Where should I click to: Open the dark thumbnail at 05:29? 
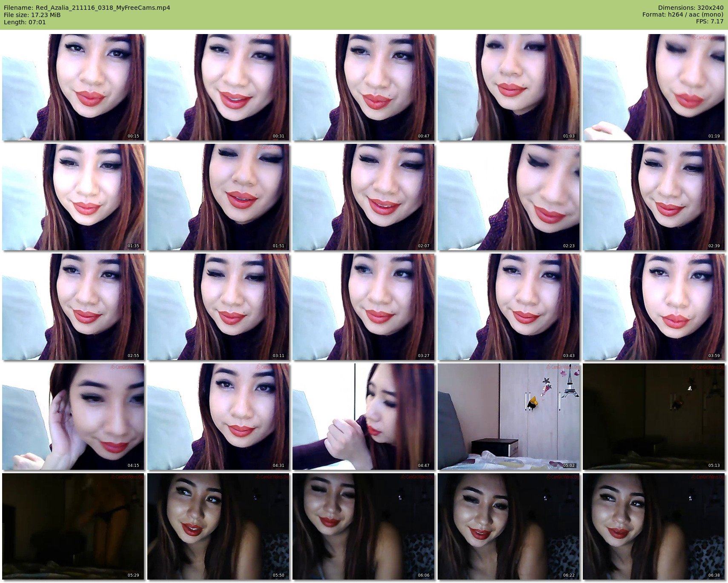tap(73, 526)
